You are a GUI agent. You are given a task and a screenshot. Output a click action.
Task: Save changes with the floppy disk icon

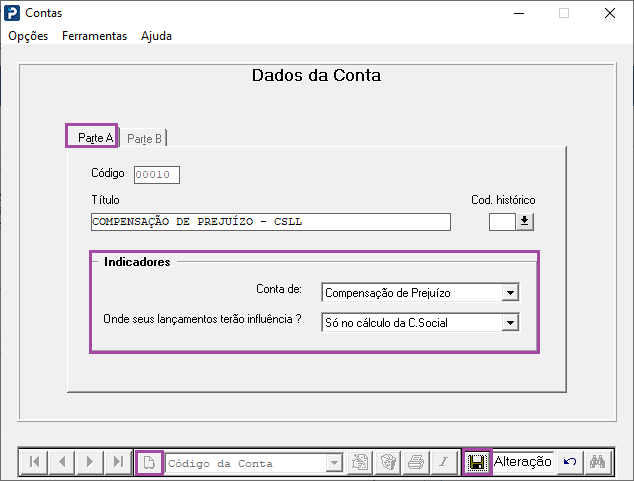(x=477, y=462)
